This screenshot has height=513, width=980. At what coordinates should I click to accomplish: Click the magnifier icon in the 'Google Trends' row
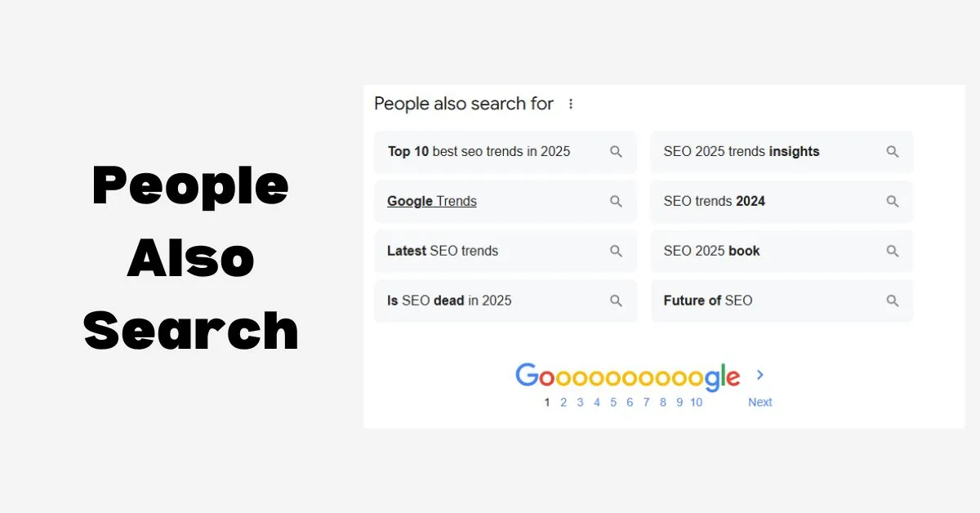tap(617, 202)
